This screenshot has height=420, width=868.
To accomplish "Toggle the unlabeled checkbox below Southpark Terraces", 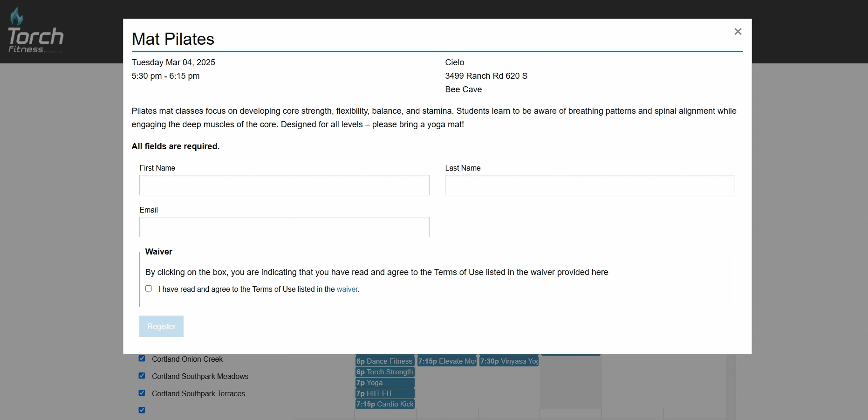I will pos(142,410).
